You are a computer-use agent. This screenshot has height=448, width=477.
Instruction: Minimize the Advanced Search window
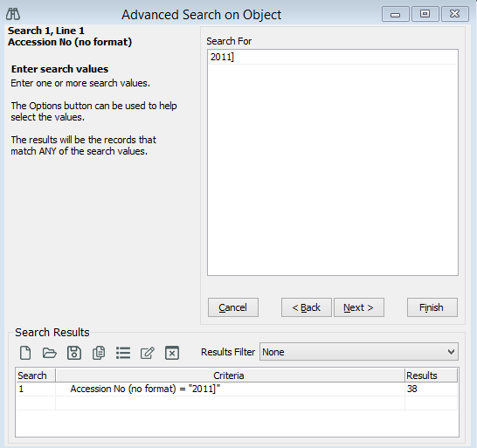(396, 14)
